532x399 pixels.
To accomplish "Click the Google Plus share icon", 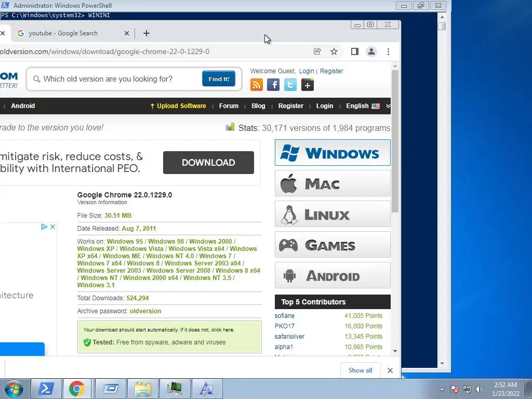I will pos(308,85).
